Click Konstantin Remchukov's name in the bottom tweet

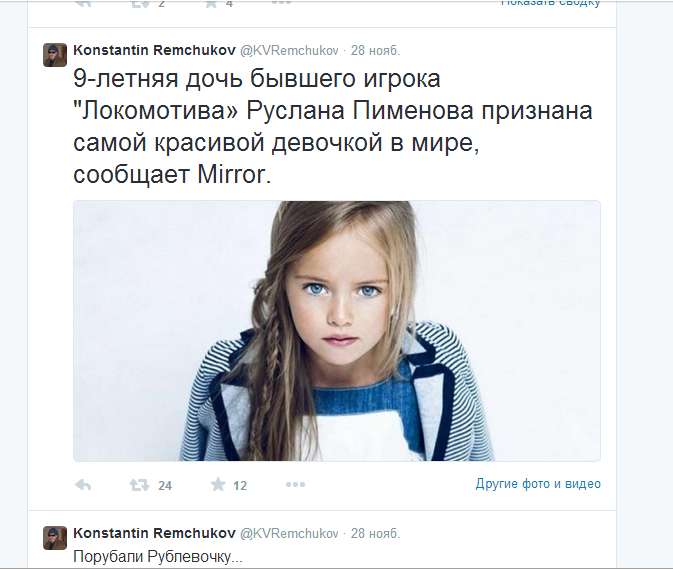click(x=155, y=533)
